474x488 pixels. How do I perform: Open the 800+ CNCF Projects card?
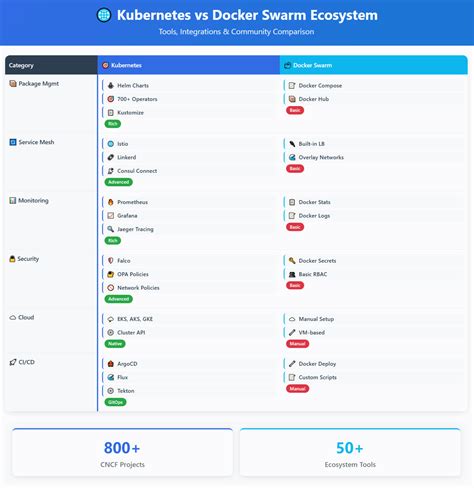point(122,452)
